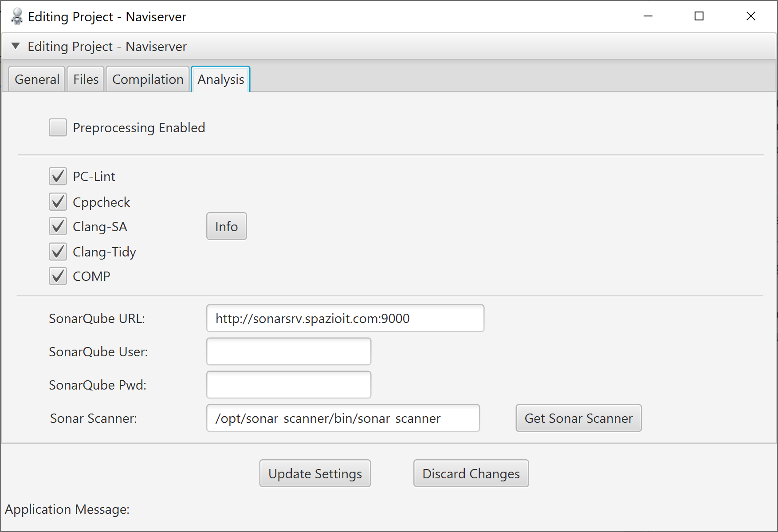
Task: Click the application icon in title bar
Action: click(17, 16)
